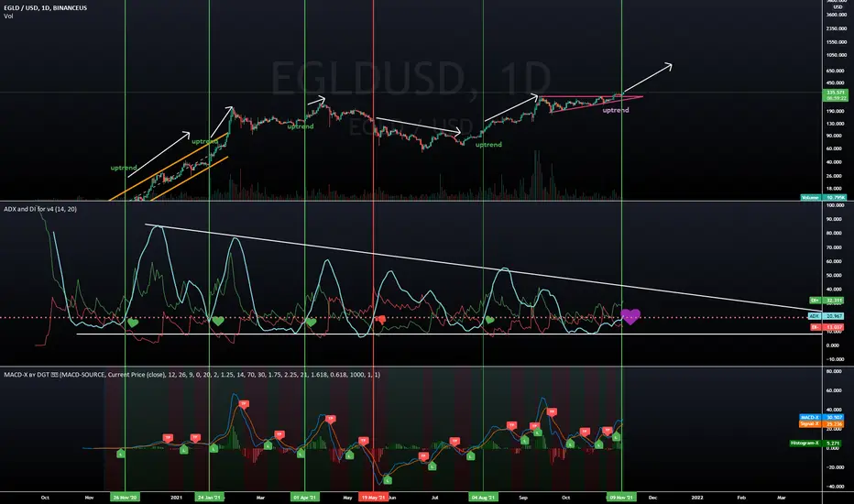854x504 pixels.
Task: Select the 01 Apr '21 date label
Action: [x=304, y=498]
